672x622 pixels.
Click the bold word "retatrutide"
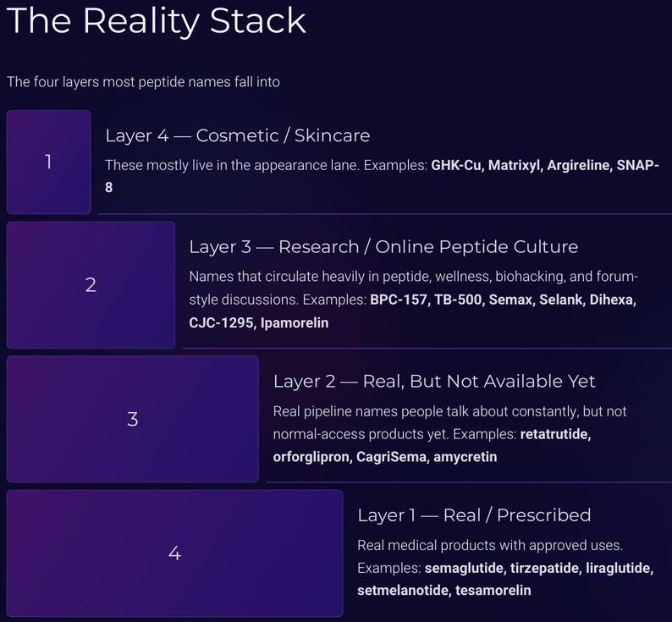[x=555, y=434]
